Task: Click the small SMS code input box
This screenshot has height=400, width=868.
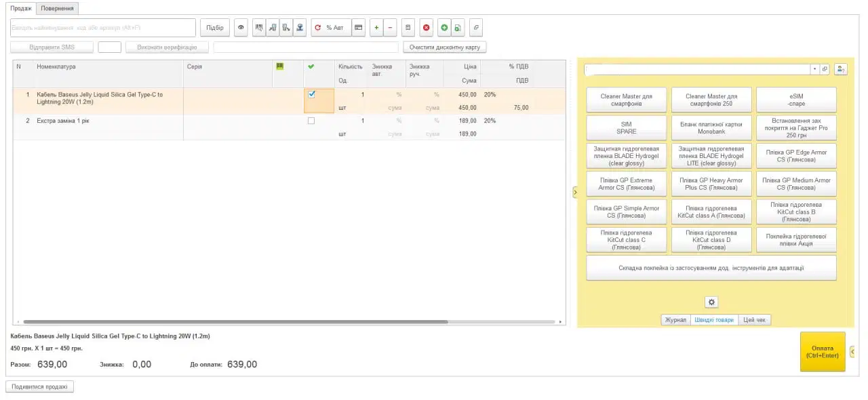Action: coord(110,47)
